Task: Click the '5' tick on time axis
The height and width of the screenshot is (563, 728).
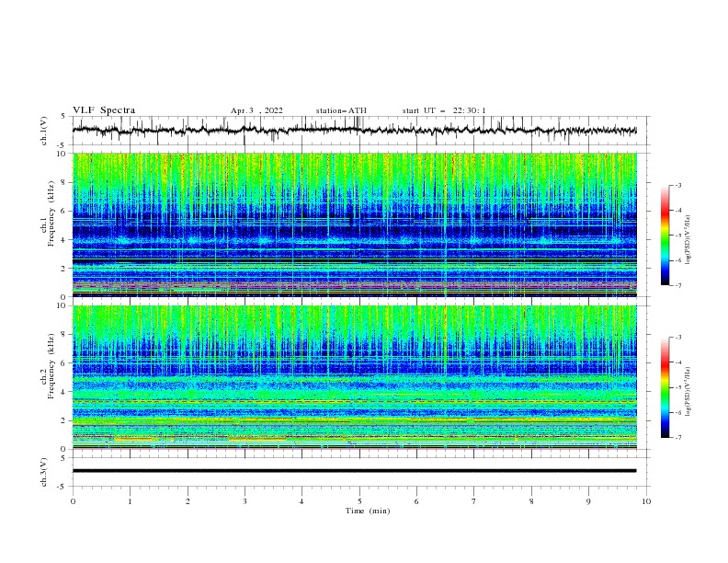Action: [359, 501]
